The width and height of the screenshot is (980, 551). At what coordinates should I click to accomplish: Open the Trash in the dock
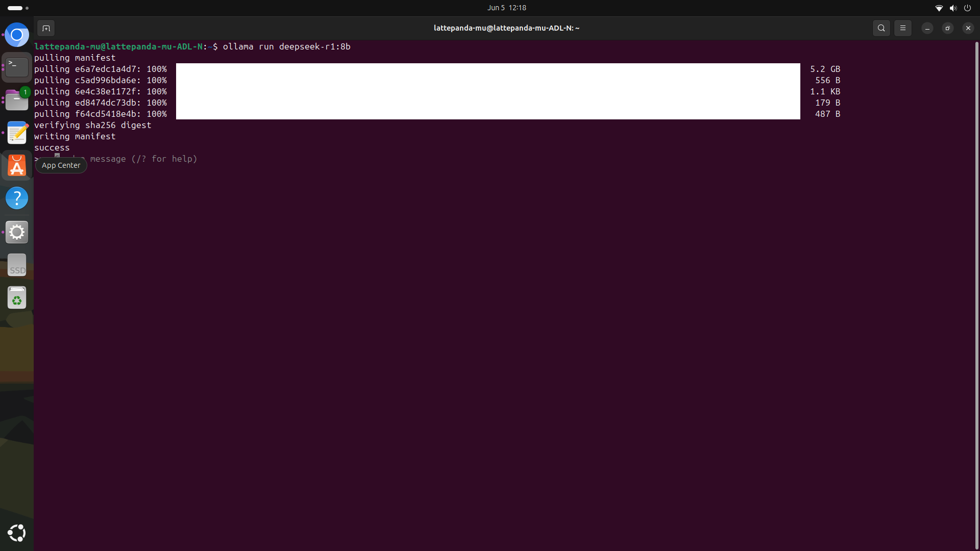17,298
